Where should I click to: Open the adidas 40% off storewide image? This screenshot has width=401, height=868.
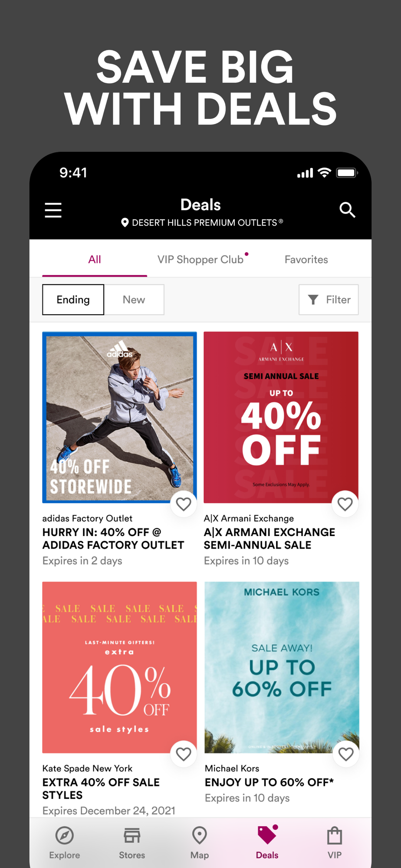[119, 417]
